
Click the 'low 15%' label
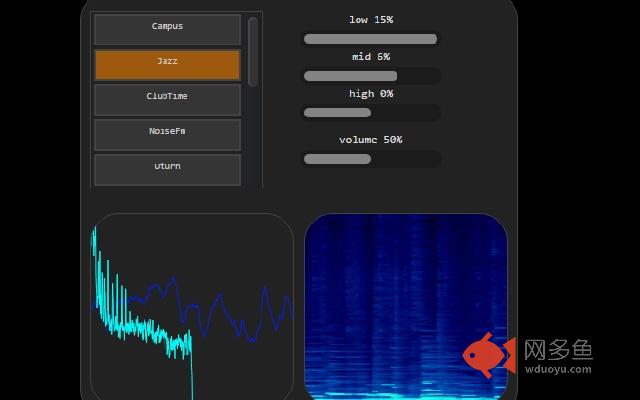371,20
